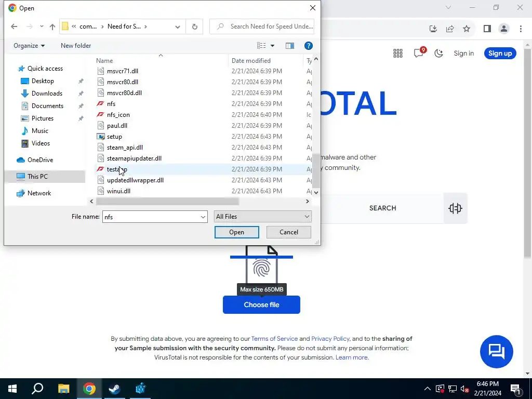Open Chrome three-dot menu
532x399 pixels.
tap(521, 29)
